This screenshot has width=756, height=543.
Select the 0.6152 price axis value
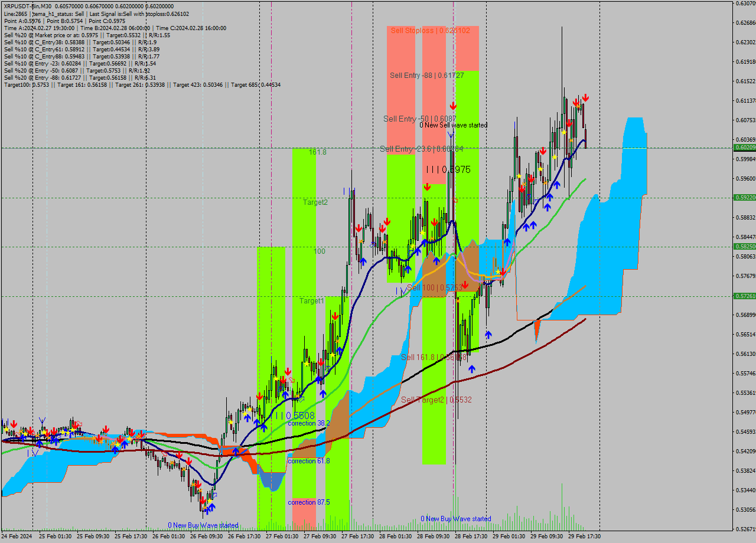pyautogui.click(x=746, y=81)
